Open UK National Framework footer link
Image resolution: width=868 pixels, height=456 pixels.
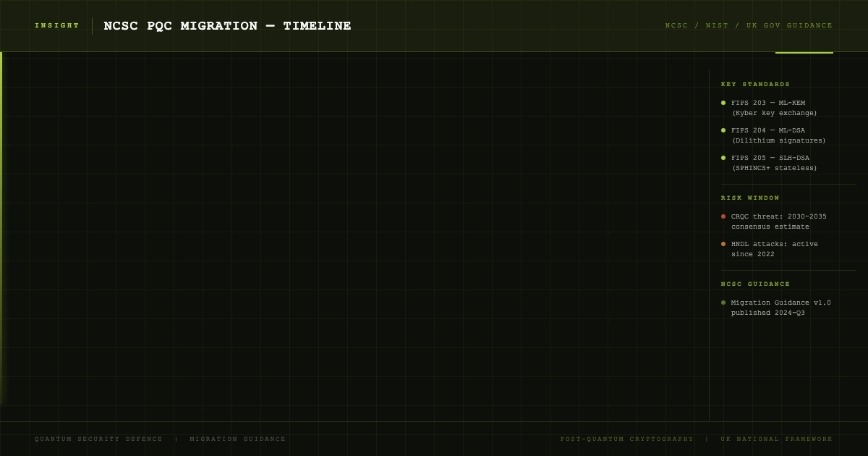pos(777,439)
